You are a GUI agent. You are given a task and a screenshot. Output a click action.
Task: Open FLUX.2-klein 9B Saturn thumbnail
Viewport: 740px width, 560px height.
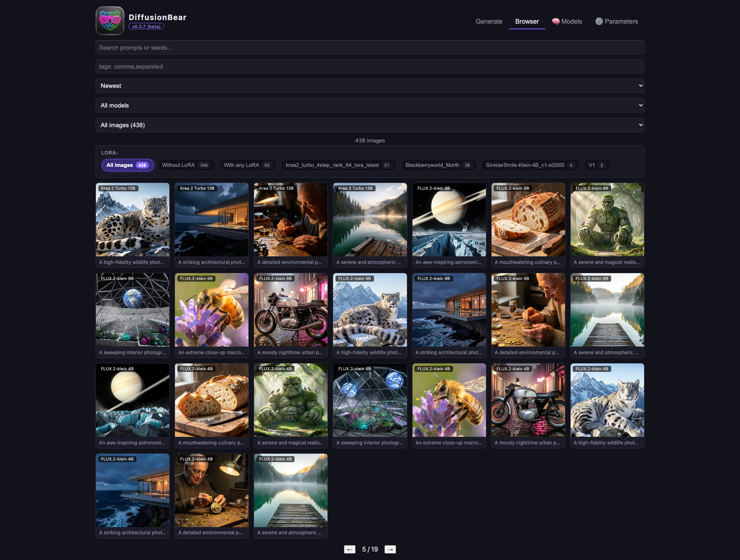449,220
